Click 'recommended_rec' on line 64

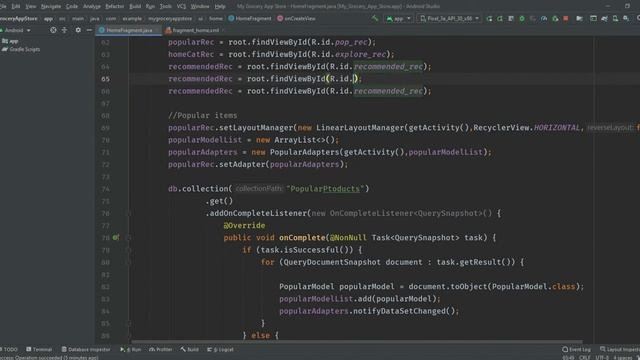[x=388, y=67]
